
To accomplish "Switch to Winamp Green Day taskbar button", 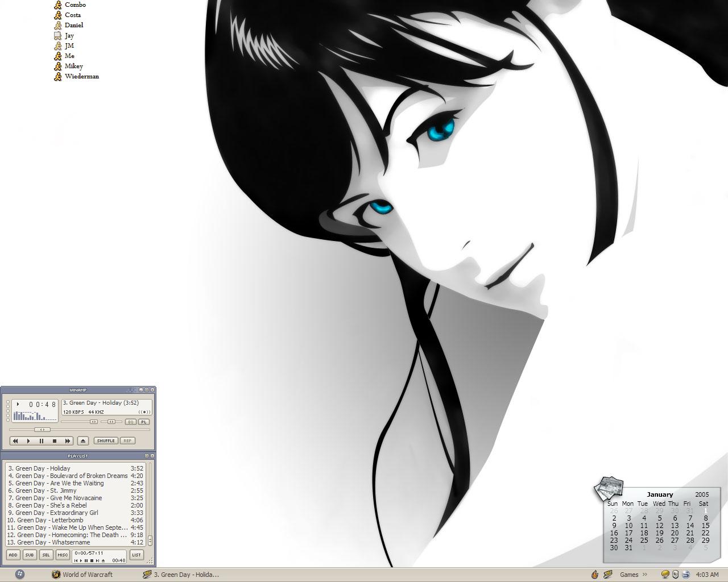I will point(181,575).
